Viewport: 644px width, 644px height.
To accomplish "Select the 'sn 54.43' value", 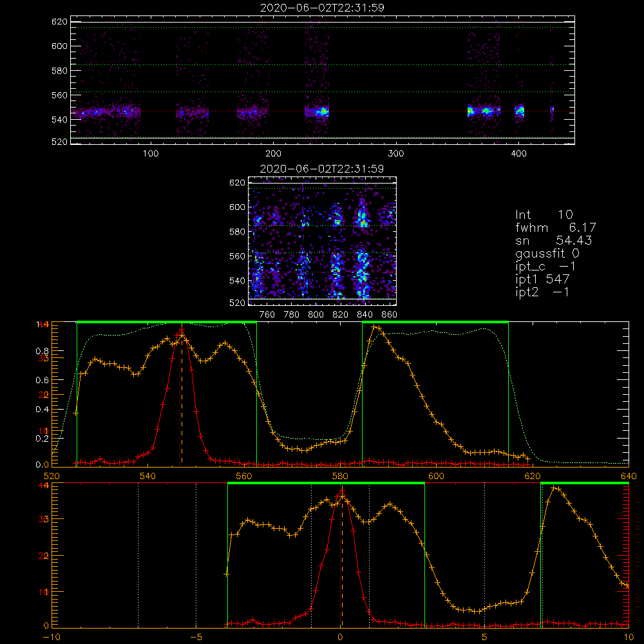I will (554, 240).
